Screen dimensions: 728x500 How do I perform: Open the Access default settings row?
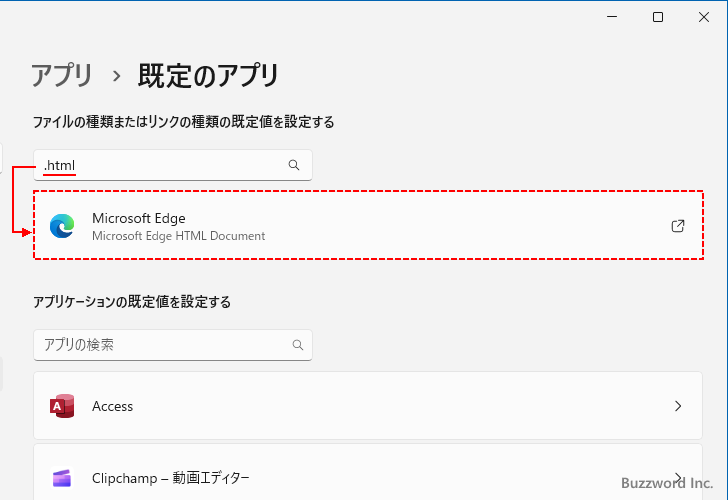[368, 406]
